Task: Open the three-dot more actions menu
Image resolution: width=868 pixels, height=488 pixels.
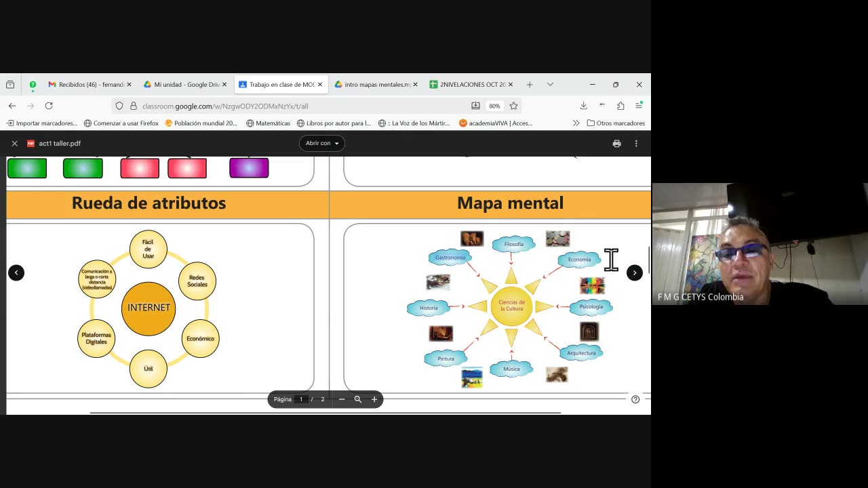Action: pyautogui.click(x=636, y=144)
